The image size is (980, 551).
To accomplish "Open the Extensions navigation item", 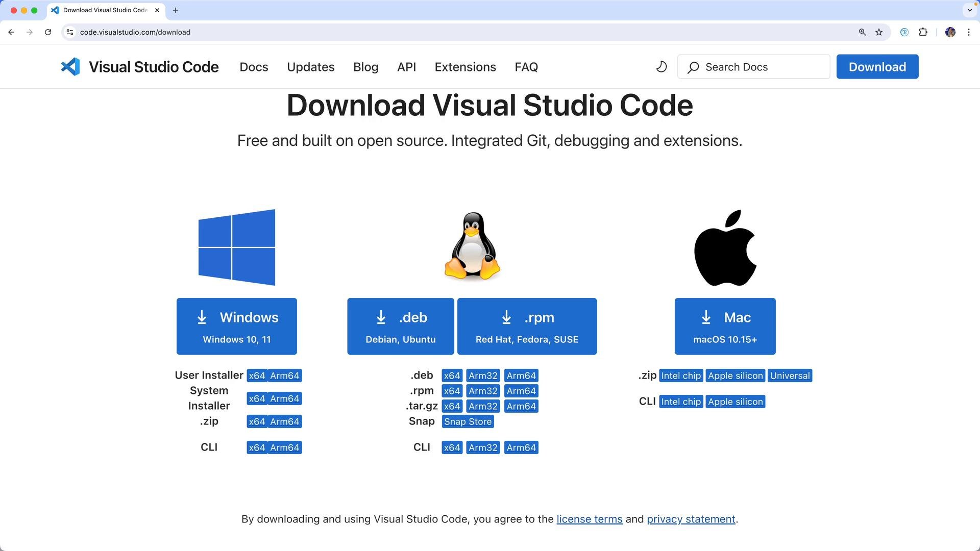I will point(465,67).
